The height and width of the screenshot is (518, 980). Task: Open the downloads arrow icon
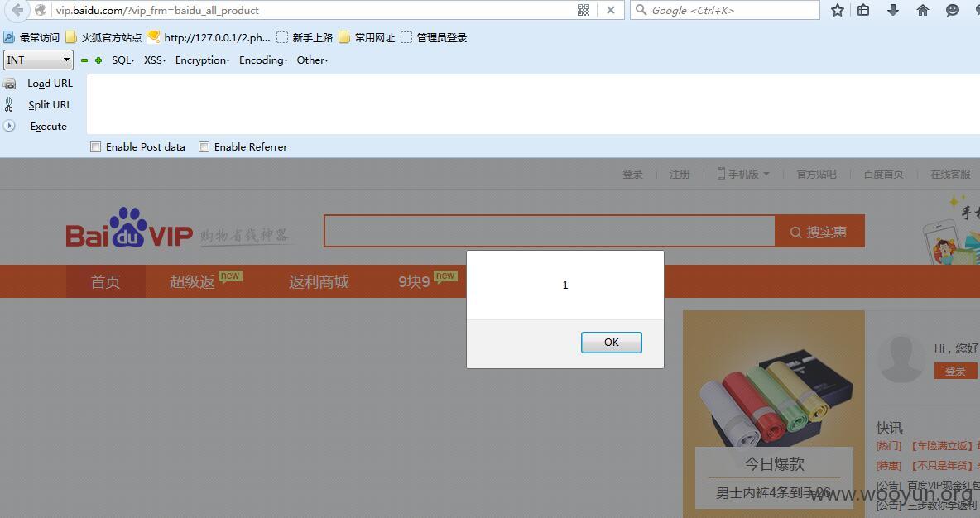(893, 10)
